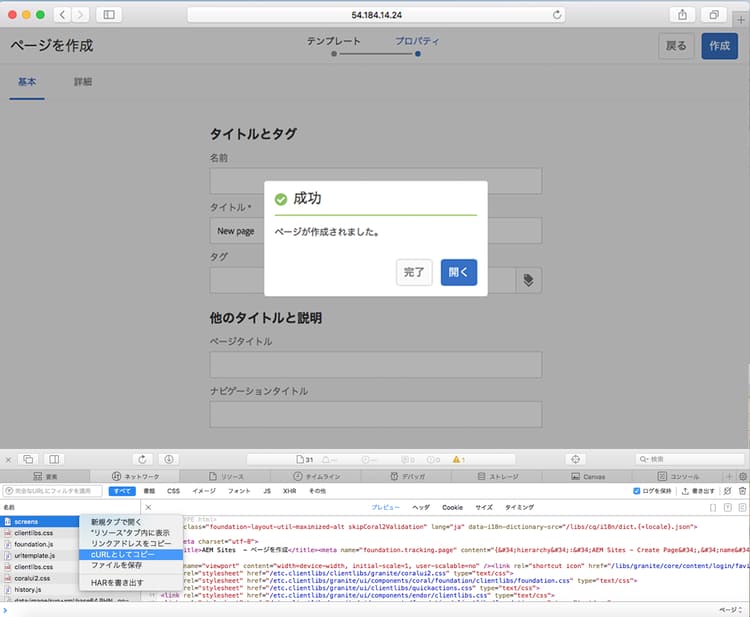Viewport: 750px width, 617px height.
Task: Add a new inspector tab with plus icon
Action: (x=729, y=476)
